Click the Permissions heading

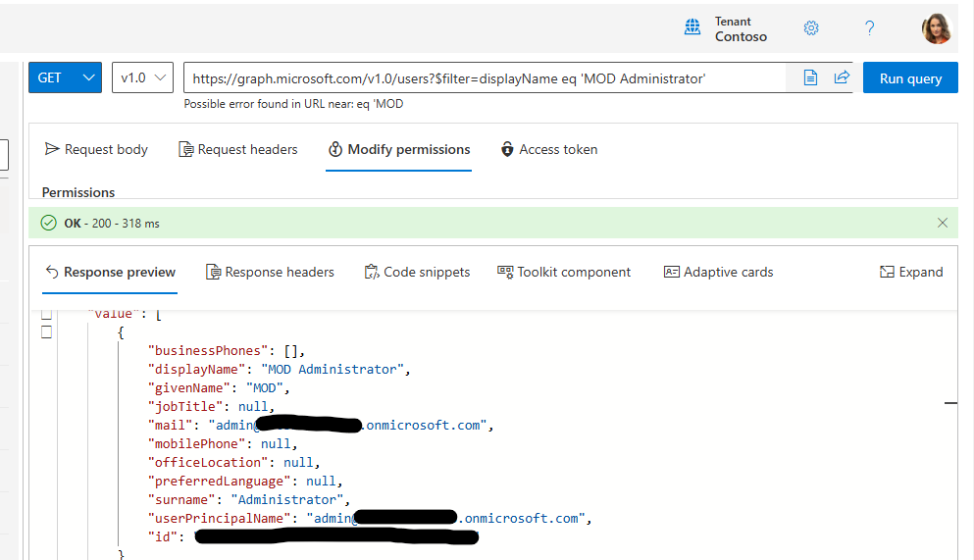point(78,192)
